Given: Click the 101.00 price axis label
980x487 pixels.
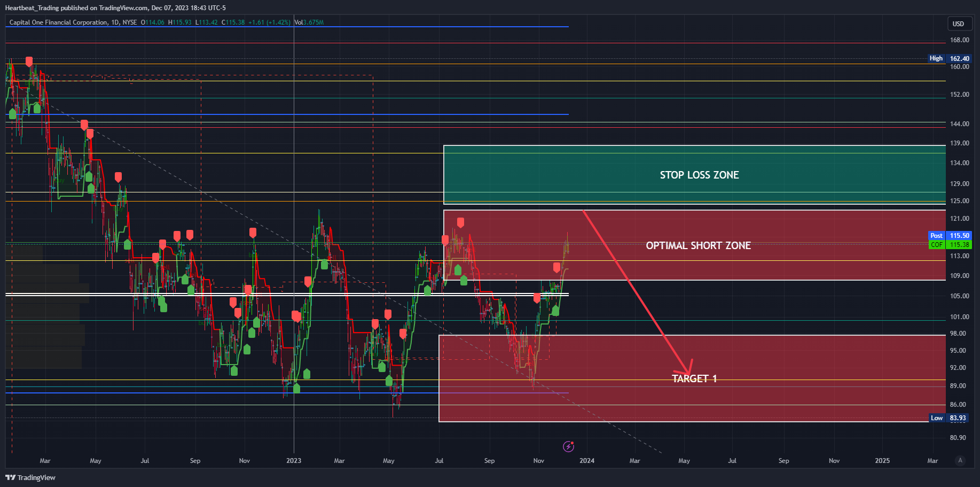Looking at the screenshot, I should (x=959, y=317).
